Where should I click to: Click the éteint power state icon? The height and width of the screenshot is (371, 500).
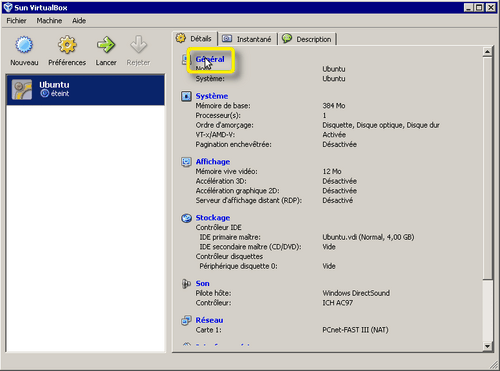[45, 93]
